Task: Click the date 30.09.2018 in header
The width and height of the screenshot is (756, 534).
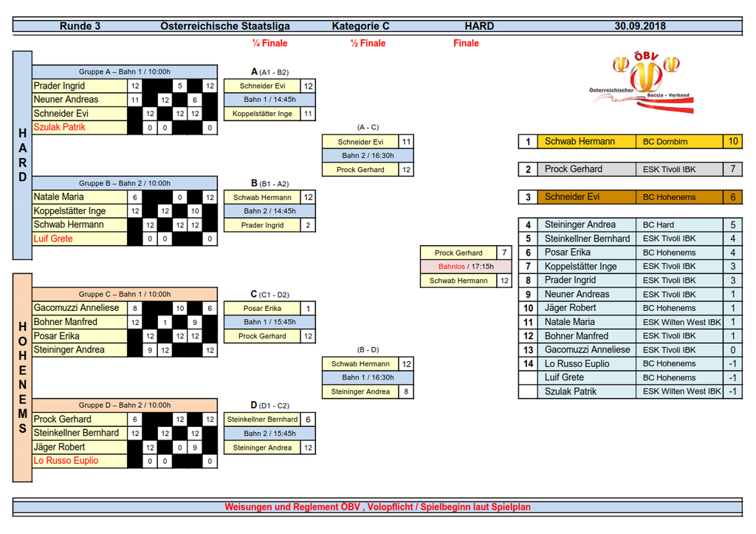Action: (x=639, y=26)
